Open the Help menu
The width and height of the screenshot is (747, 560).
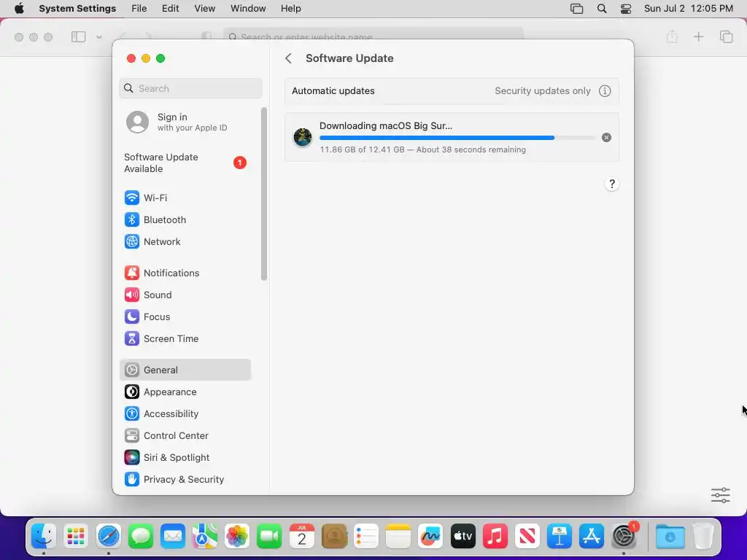pos(290,9)
